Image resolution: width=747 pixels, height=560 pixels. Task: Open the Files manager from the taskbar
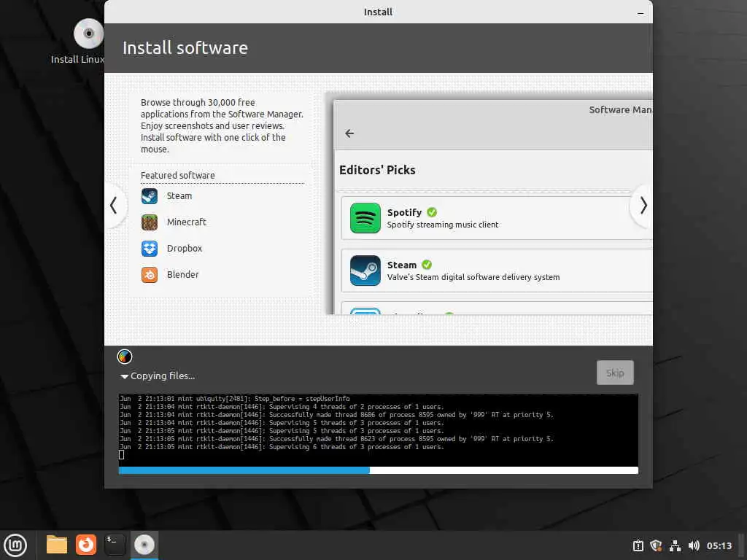[57, 545]
